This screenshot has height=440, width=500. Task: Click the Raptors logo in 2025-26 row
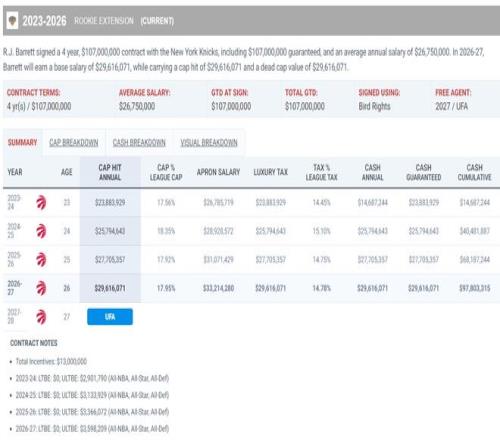point(41,260)
